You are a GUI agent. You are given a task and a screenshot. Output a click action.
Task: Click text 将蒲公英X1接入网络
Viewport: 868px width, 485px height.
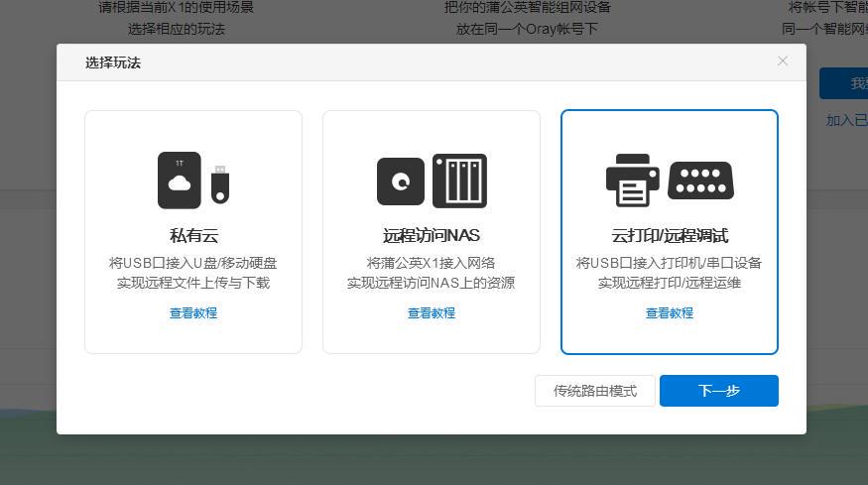click(431, 263)
